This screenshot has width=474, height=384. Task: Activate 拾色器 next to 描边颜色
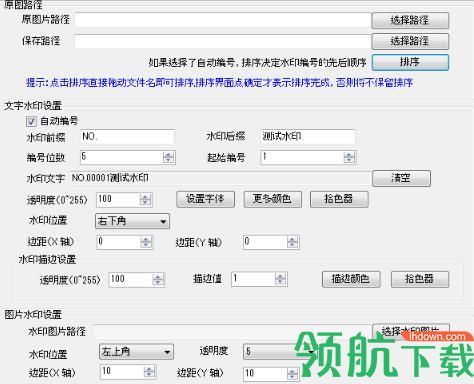[x=420, y=279]
